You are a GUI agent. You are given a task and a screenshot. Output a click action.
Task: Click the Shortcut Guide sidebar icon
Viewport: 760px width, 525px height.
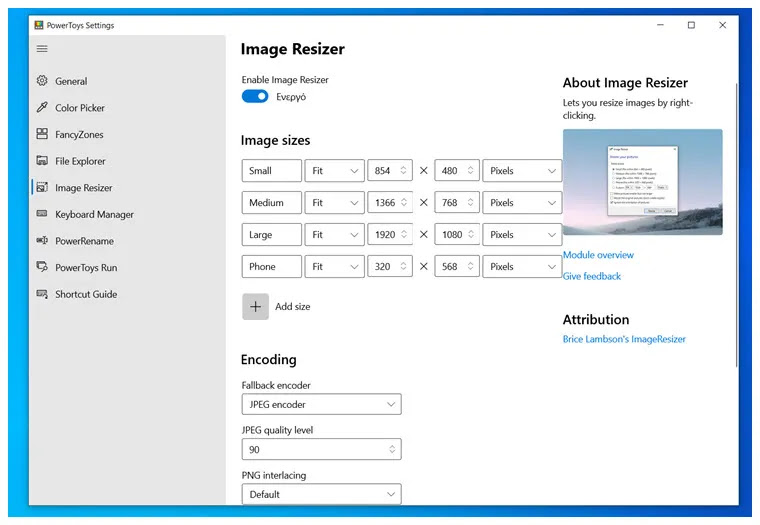click(42, 294)
